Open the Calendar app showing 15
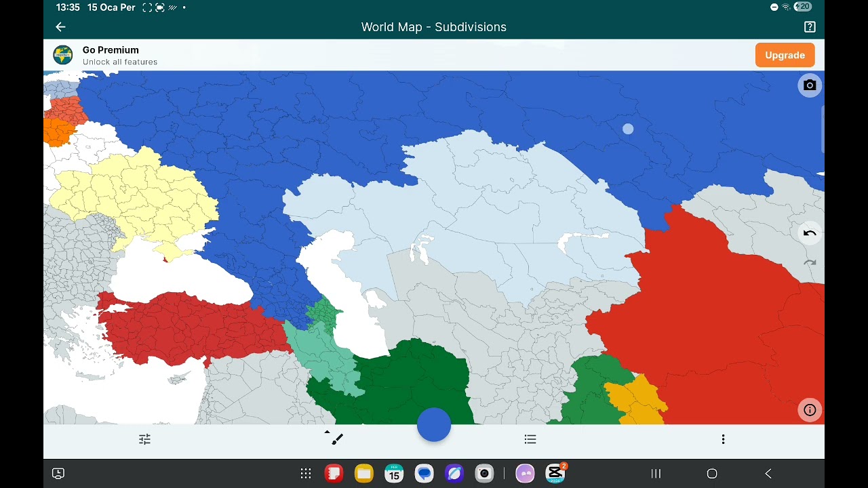Viewport: 868px width, 488px height. pyautogui.click(x=394, y=473)
